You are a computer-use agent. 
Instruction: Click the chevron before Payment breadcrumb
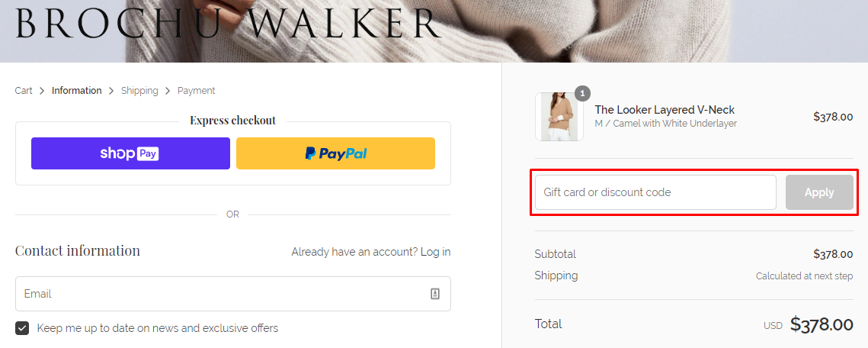coord(168,90)
